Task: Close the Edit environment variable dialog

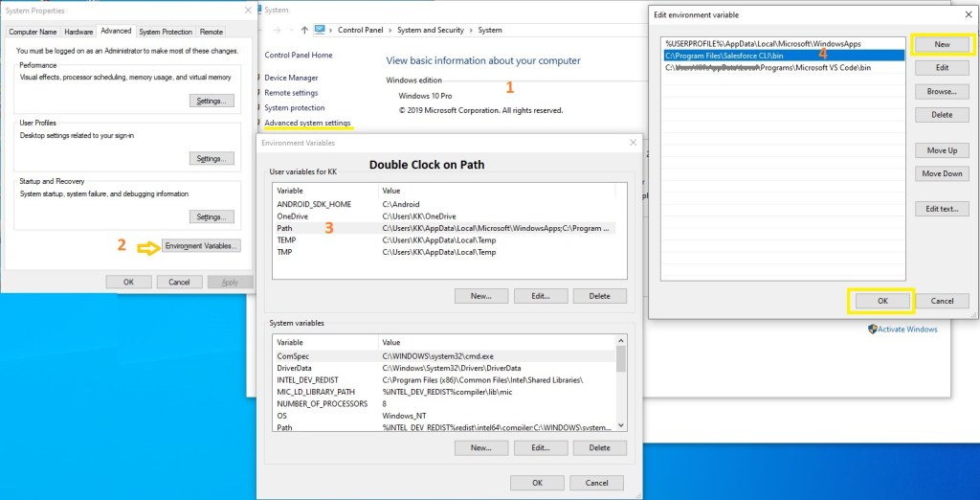Action: [968, 15]
